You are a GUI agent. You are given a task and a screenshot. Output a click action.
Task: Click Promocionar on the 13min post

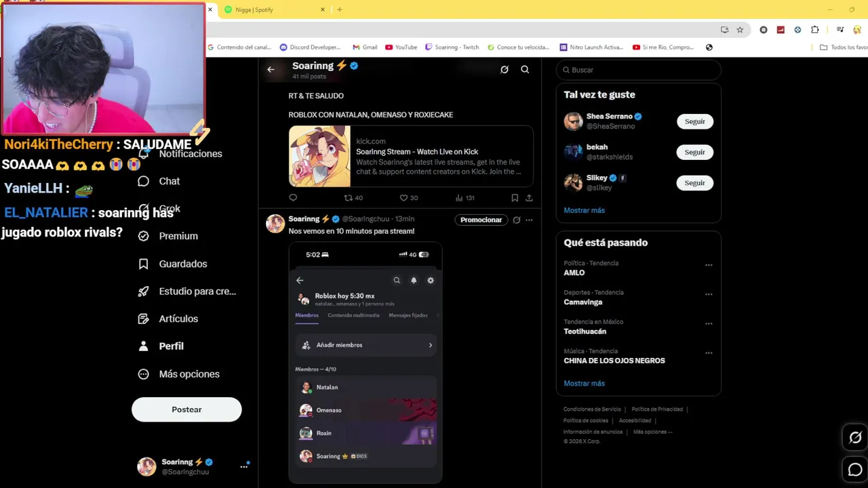[481, 220]
